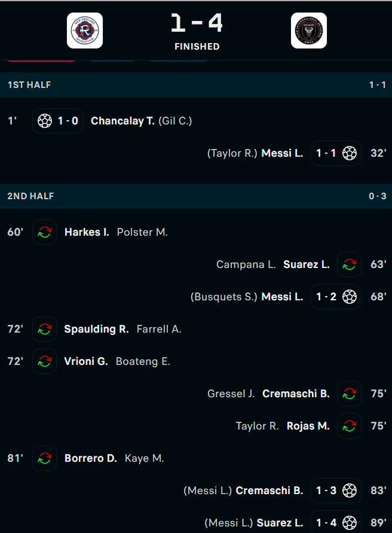
Task: Click the Borrero substitution icon at 81'
Action: (x=44, y=458)
